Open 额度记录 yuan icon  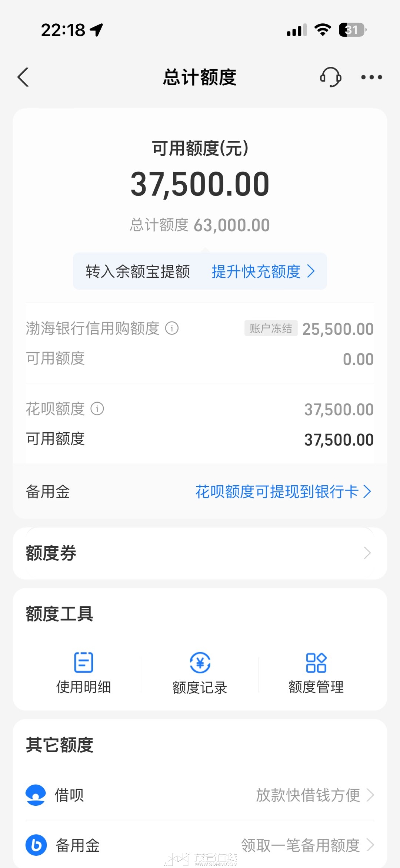point(200,662)
